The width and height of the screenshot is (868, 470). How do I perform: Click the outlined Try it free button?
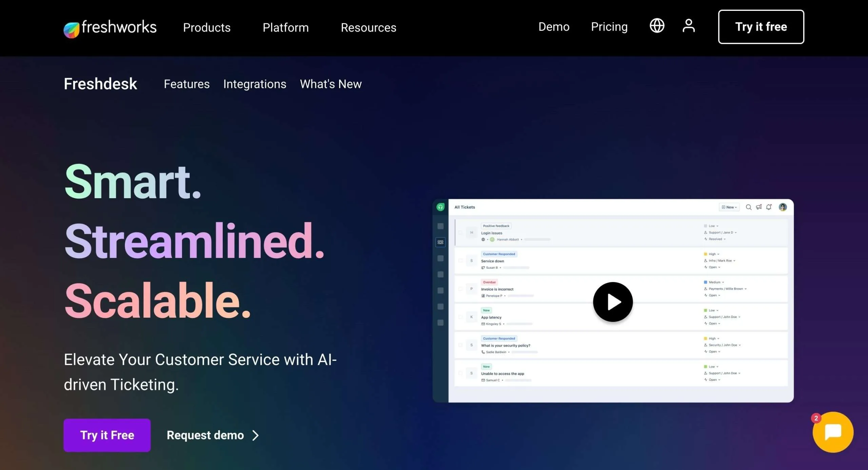click(761, 27)
